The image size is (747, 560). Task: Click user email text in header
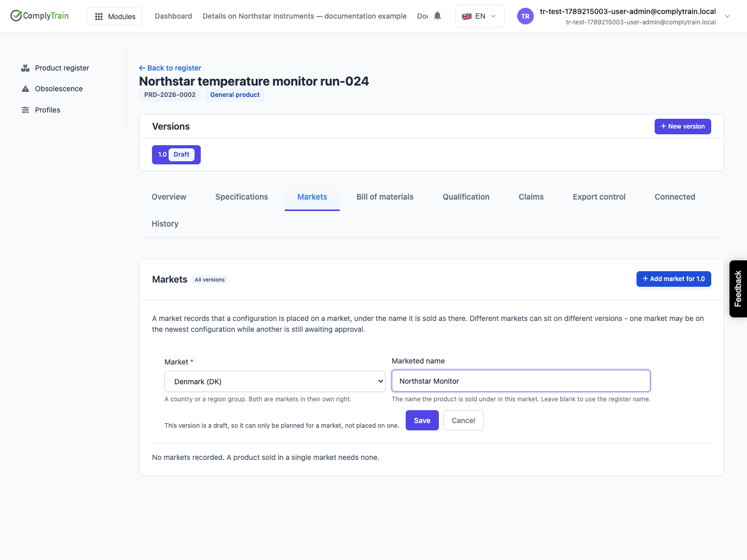tap(628, 11)
